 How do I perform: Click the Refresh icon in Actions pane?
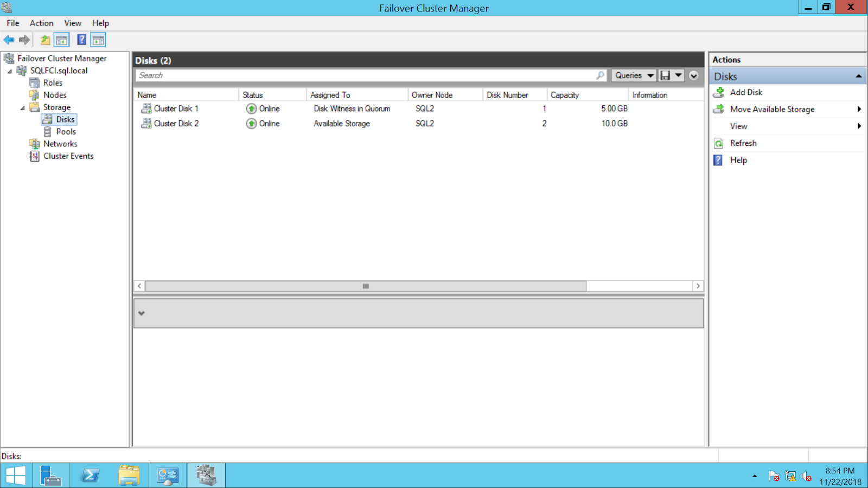click(718, 143)
